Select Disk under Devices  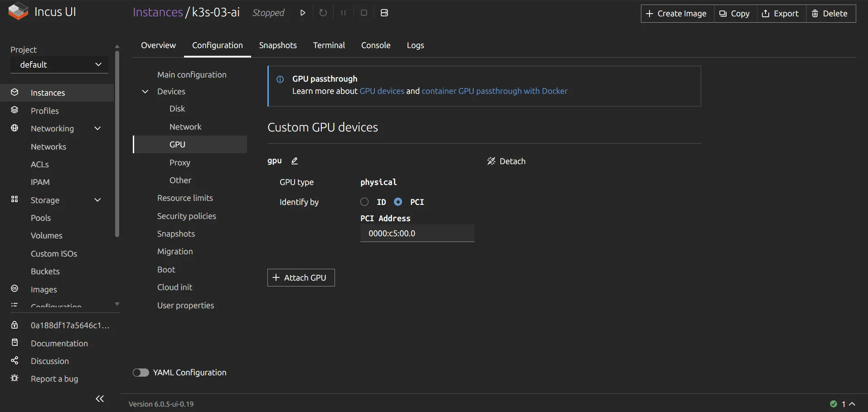(x=177, y=109)
